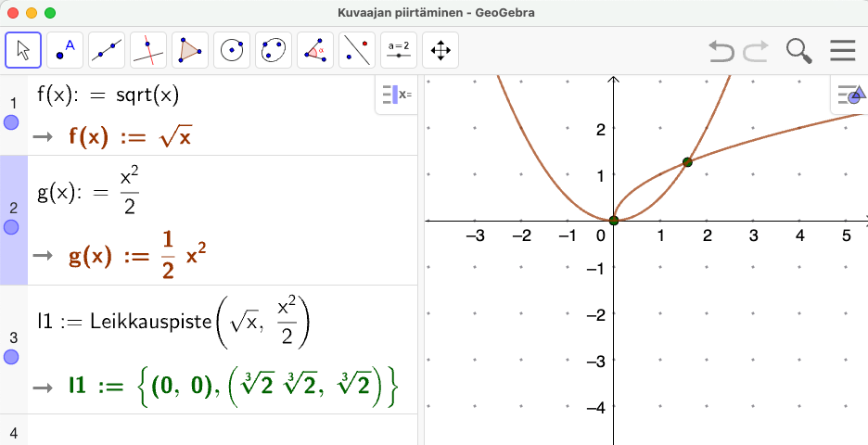Select the Point tool
This screenshot has width=868, height=445.
tap(65, 51)
